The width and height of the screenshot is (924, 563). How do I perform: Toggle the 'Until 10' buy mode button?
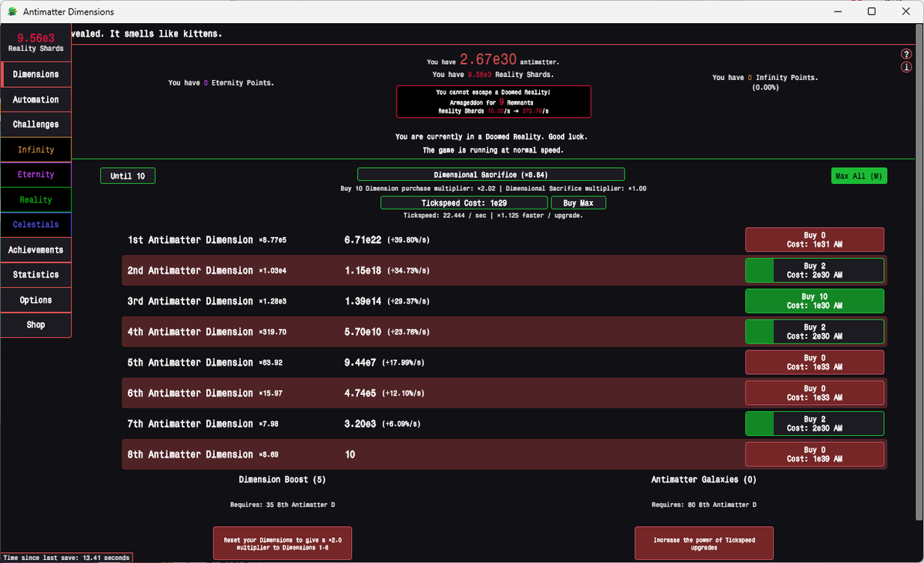(x=128, y=176)
